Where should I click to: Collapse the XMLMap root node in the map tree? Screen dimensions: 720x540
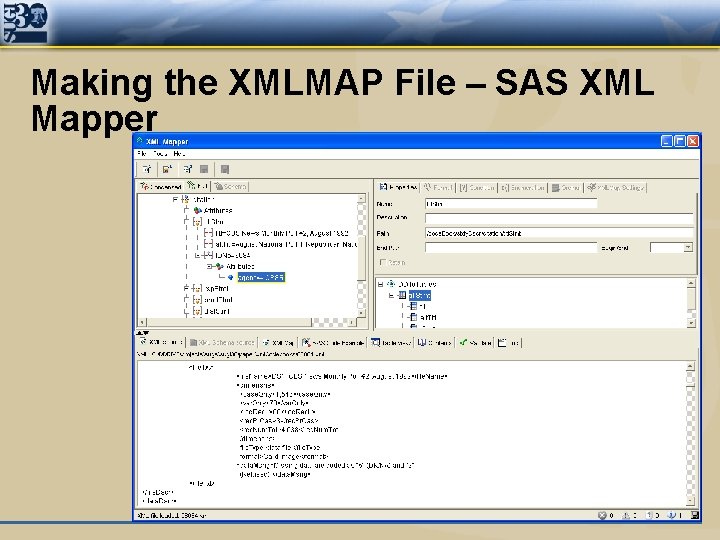pos(381,284)
